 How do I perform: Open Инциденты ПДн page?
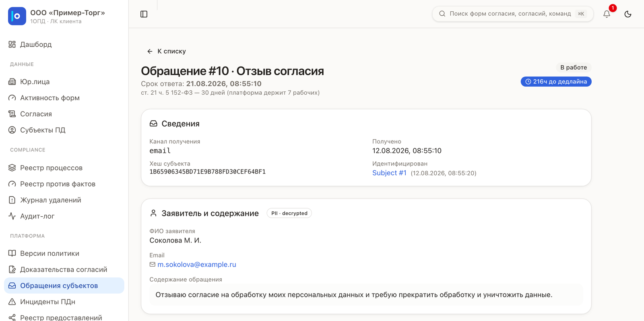click(x=64, y=302)
